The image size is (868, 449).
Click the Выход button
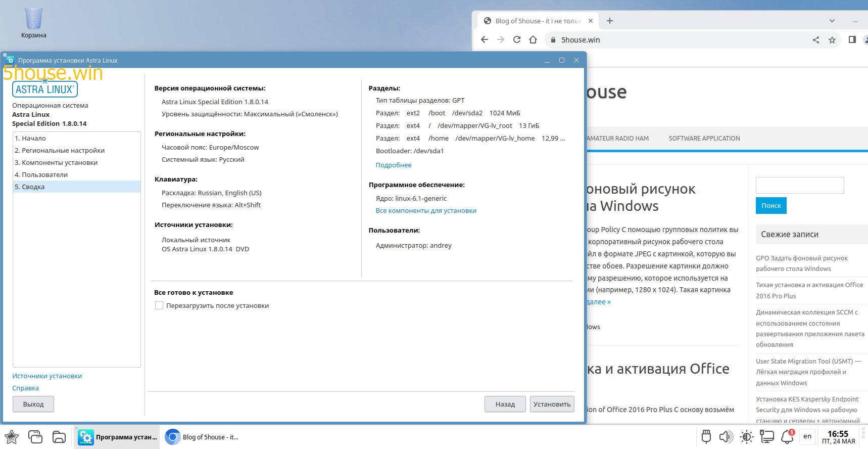click(x=33, y=404)
